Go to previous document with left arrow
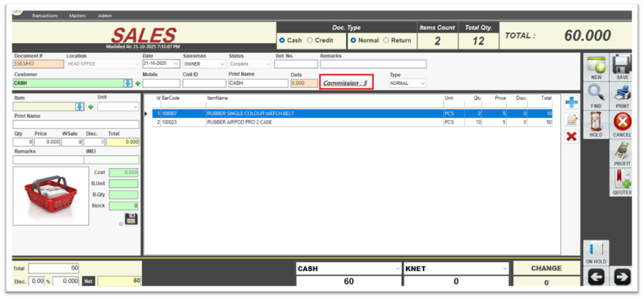This screenshot has width=644, height=299. (596, 278)
